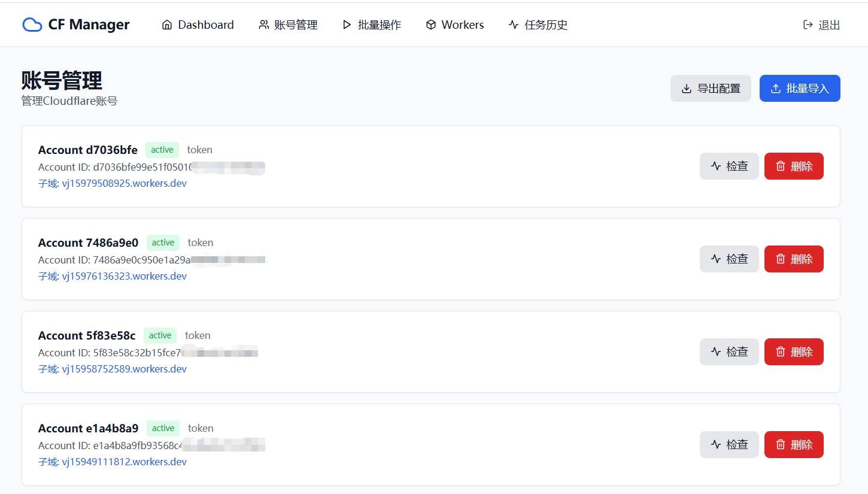Image resolution: width=868 pixels, height=494 pixels.
Task: Select the Account d7036bfe title
Action: coord(88,150)
